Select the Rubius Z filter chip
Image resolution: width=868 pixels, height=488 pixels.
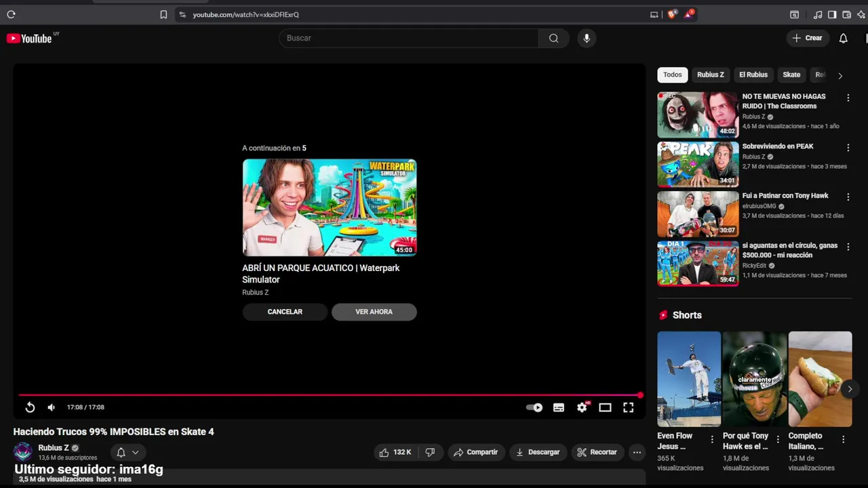(711, 75)
